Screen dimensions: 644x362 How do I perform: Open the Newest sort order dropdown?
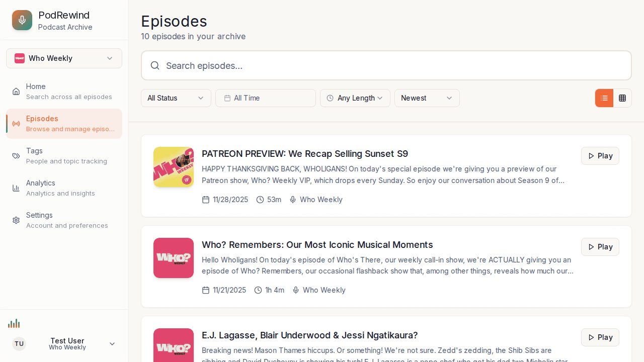pyautogui.click(x=427, y=98)
